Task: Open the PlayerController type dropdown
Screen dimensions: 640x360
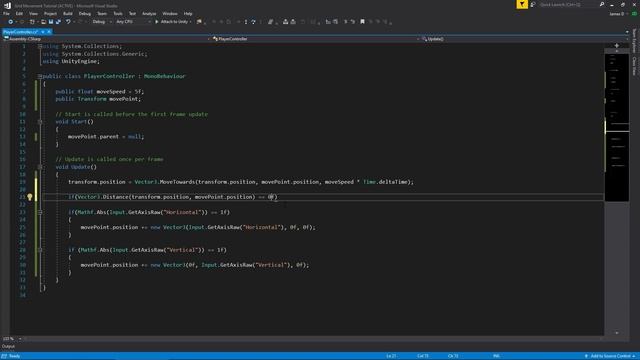Action: point(316,39)
